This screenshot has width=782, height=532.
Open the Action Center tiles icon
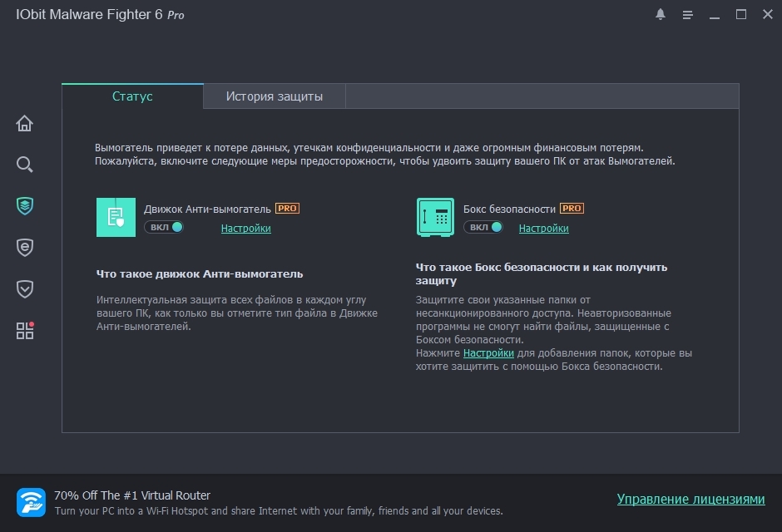click(25, 331)
